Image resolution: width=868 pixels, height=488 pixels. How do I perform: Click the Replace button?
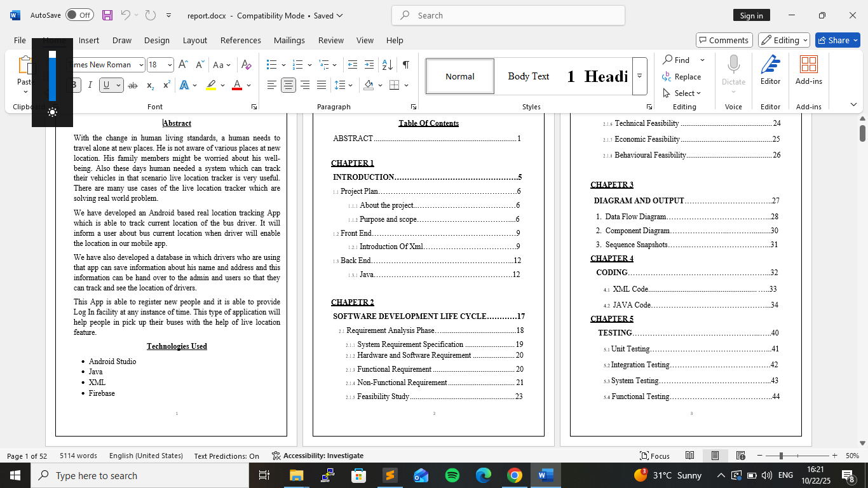coord(682,76)
